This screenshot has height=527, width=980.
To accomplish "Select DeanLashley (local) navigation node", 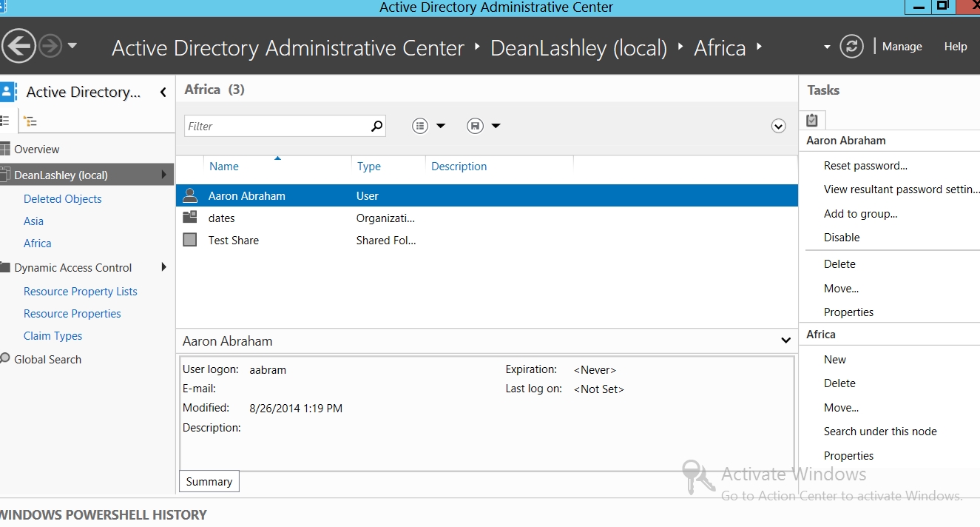I will (x=87, y=175).
